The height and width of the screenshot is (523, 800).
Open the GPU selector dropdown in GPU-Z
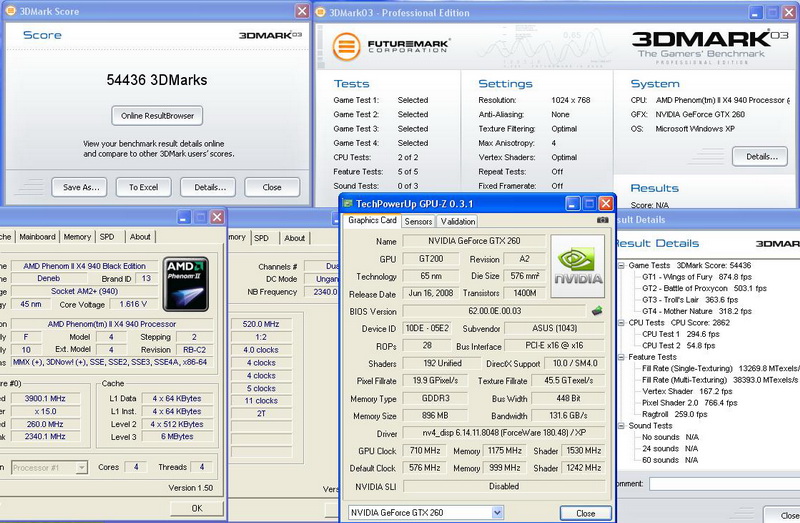497,512
